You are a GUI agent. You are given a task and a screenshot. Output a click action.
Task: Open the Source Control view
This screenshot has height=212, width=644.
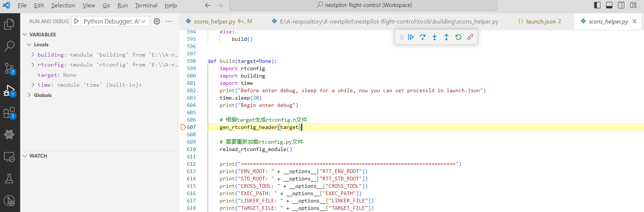tap(9, 68)
